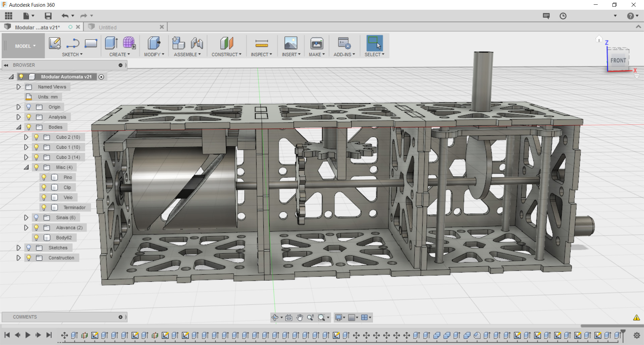
Task: Open the CONSTRUCT menu
Action: tap(226, 54)
